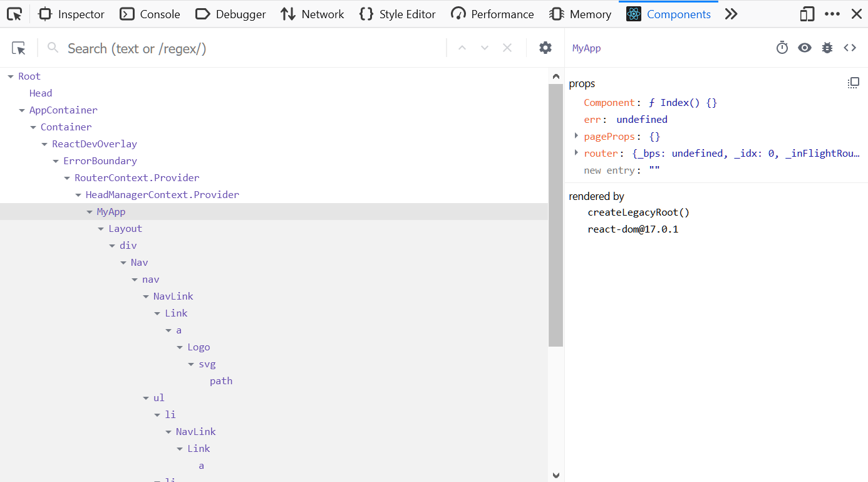868x482 pixels.
Task: View MyApp source with the code brackets icon
Action: pos(850,48)
